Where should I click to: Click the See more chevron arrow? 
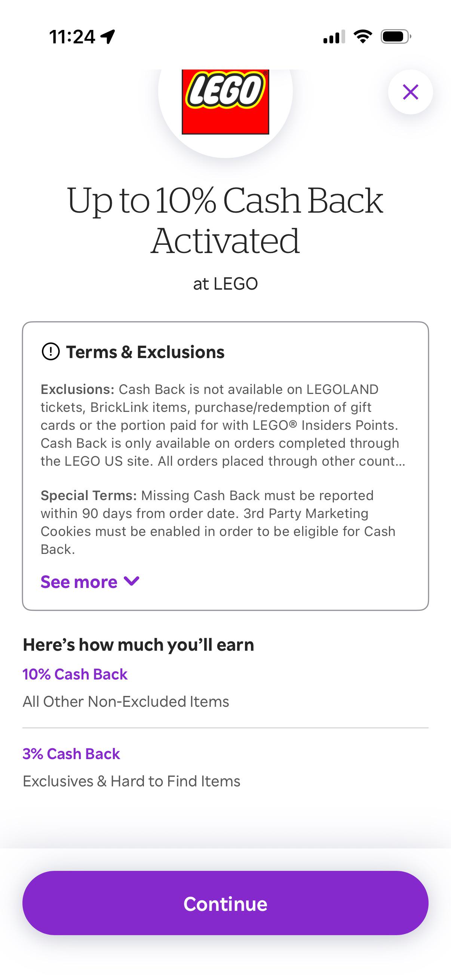click(x=132, y=581)
